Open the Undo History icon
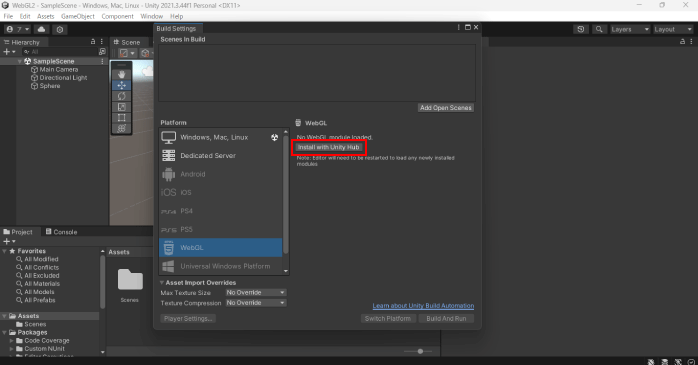Viewport: 698px width, 365px height. [x=580, y=29]
